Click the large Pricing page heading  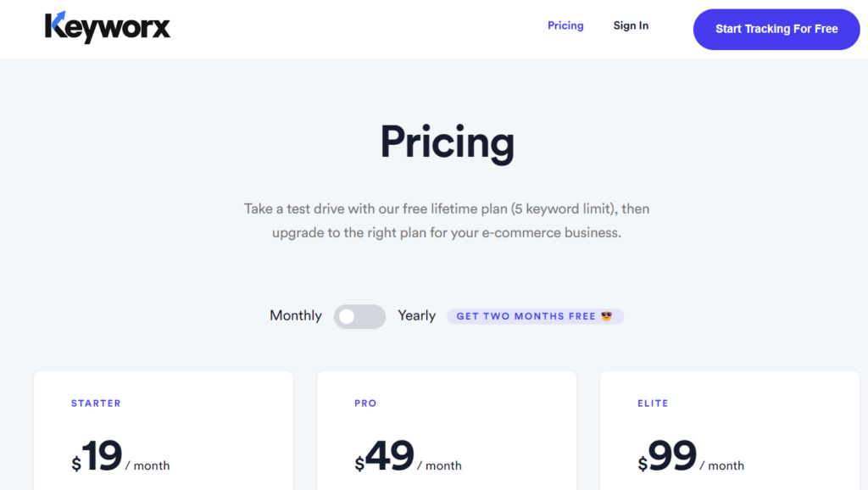tap(447, 142)
